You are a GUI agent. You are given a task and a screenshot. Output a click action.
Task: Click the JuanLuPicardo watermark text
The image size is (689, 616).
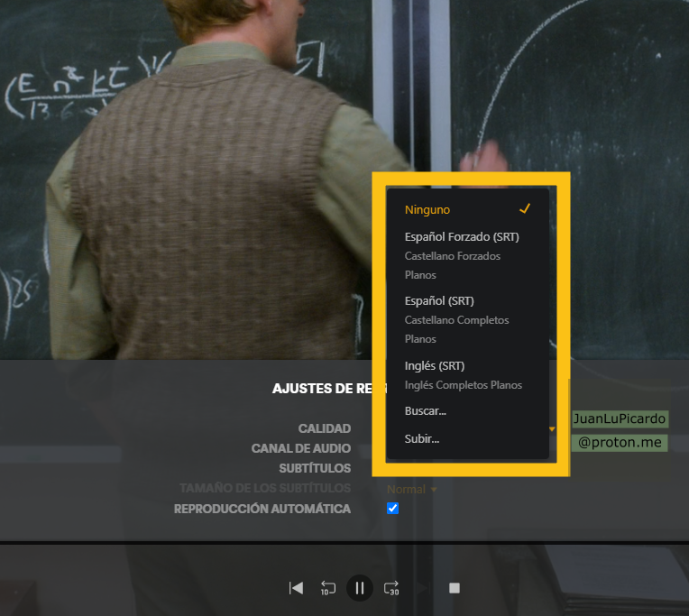click(619, 419)
